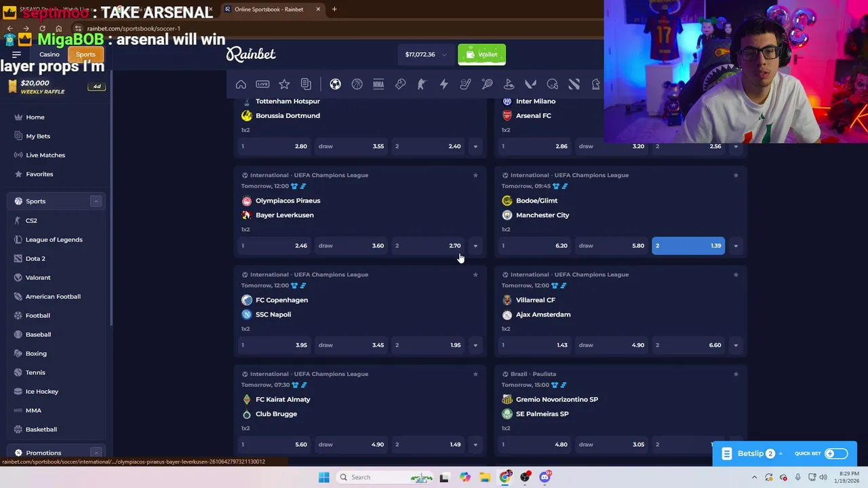Favorite the FC Copenhagen vs Napoli star
Screen dimensions: 868x488
[x=475, y=274]
